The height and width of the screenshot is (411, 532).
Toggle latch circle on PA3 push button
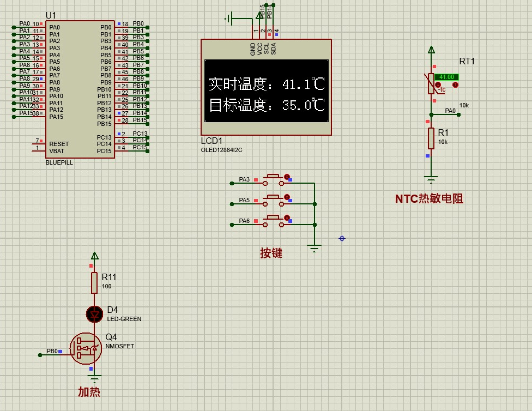287,176
